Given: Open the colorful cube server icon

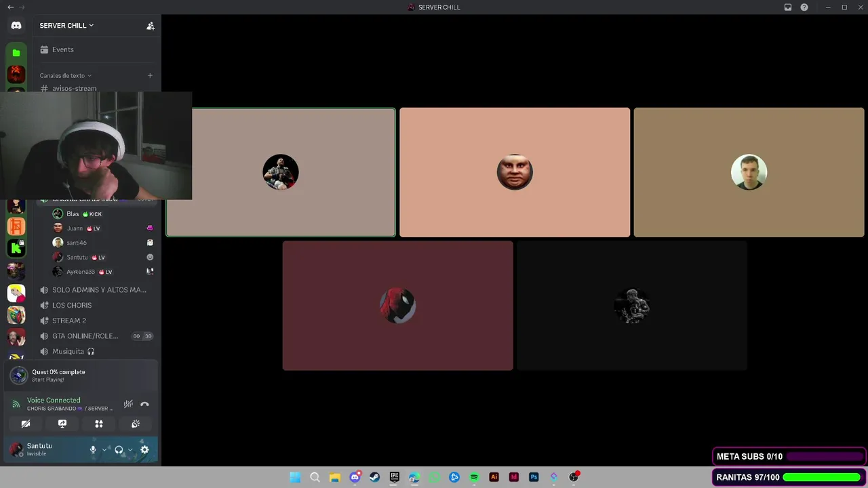Looking at the screenshot, I should coord(16,315).
